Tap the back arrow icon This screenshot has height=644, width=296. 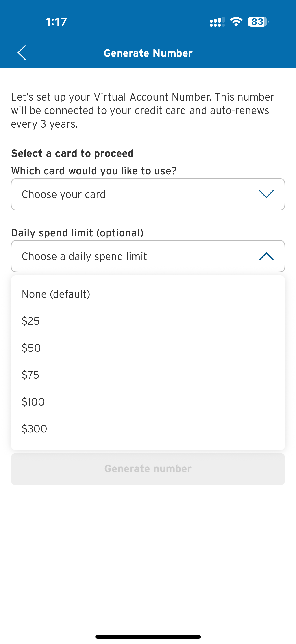click(22, 53)
